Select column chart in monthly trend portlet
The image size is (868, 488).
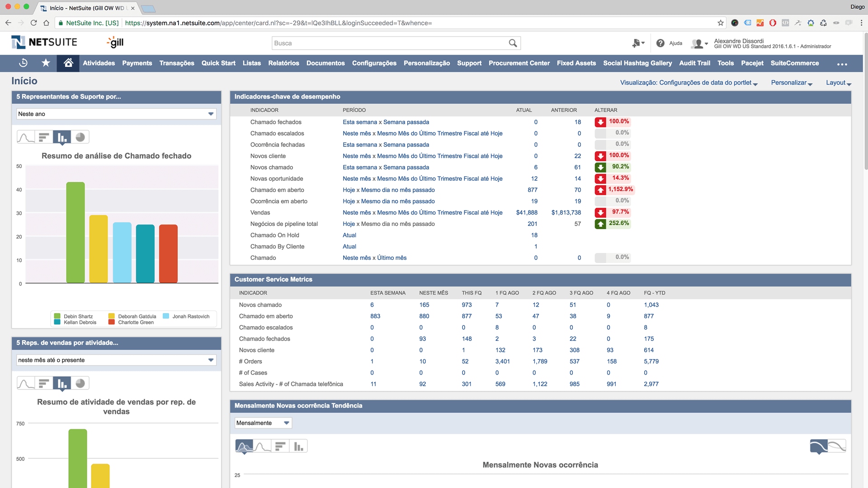298,446
